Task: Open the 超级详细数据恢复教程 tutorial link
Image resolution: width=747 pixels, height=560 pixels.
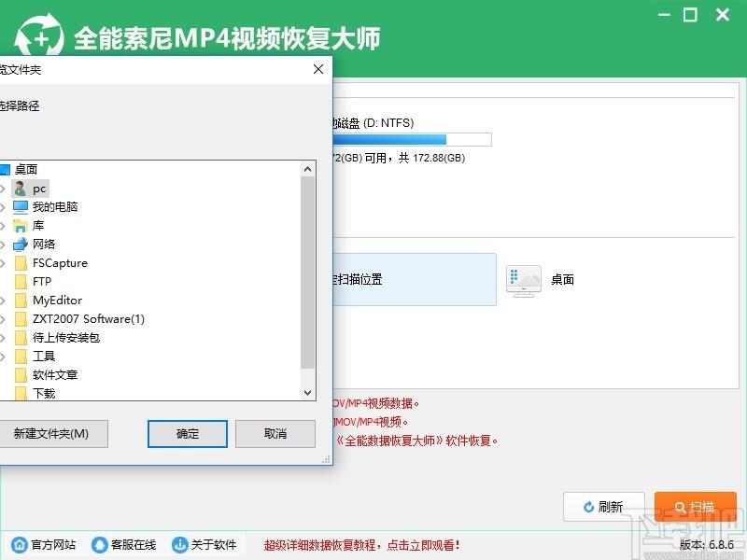Action: pyautogui.click(x=362, y=545)
